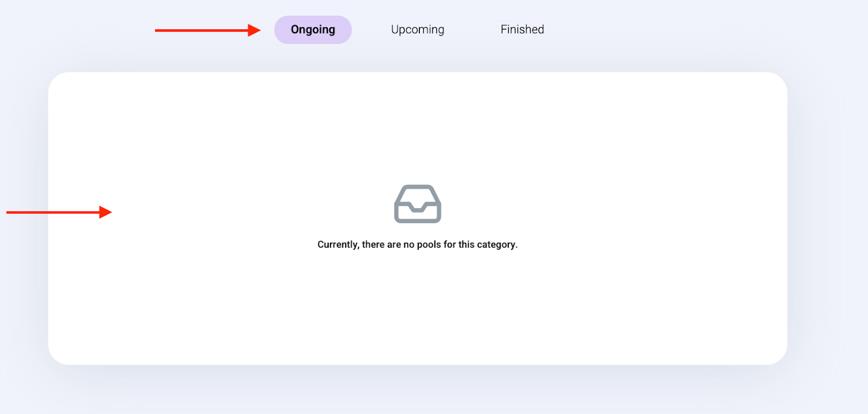Open the Finished pools tab
This screenshot has height=414, width=868.
click(x=522, y=29)
